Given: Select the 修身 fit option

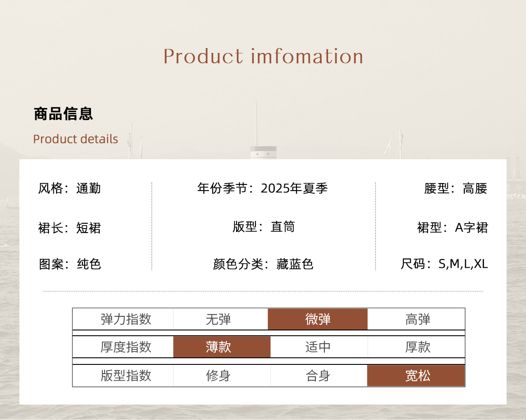Looking at the screenshot, I should coord(218,376).
